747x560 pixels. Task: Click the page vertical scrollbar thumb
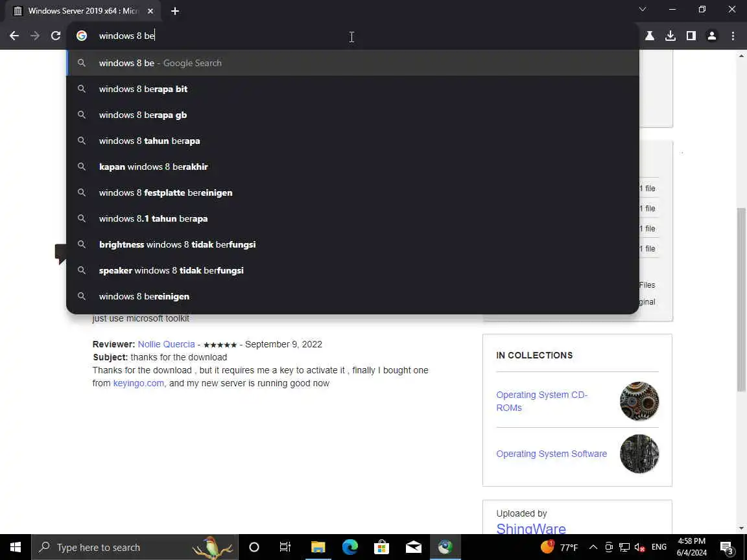coord(741,299)
